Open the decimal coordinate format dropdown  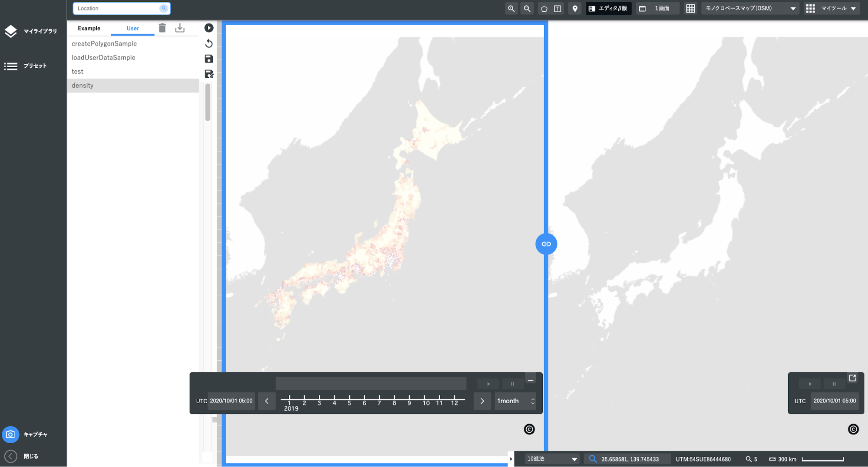(552, 459)
